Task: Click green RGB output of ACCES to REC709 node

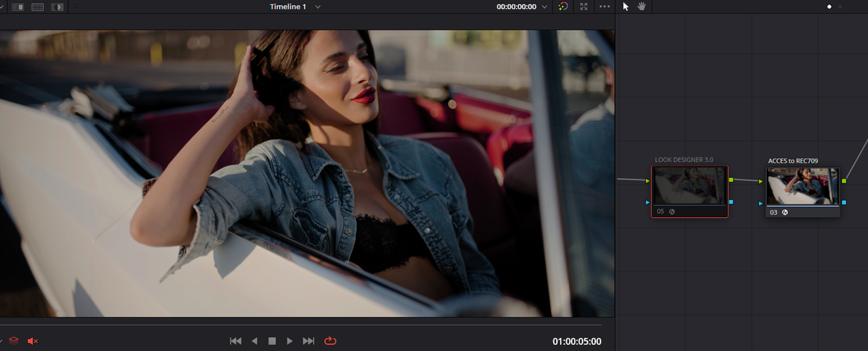Action: 844,181
